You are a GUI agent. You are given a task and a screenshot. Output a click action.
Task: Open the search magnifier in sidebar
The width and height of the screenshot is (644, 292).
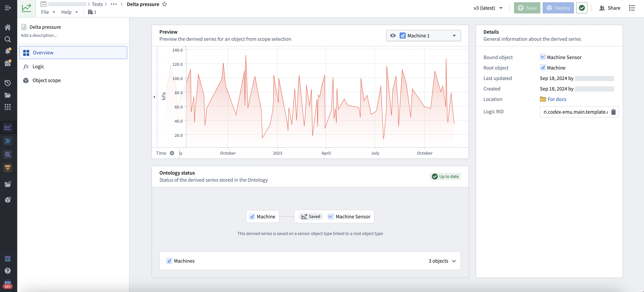[x=8, y=39]
